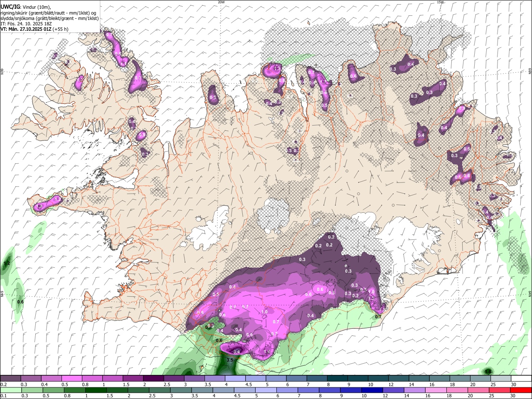Click the '20W' longitude label at top
532x399 pixels.
[221, 2]
